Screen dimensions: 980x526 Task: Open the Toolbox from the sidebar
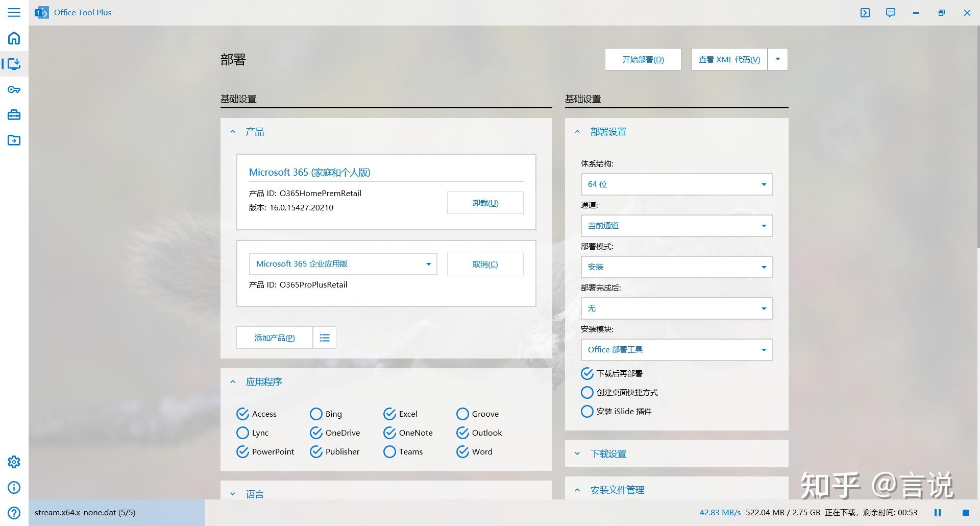click(14, 115)
